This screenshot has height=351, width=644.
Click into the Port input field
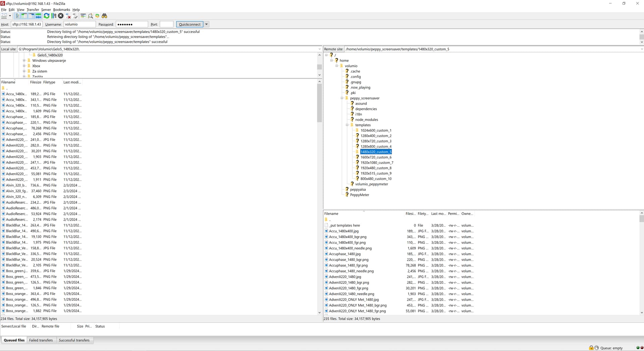click(x=166, y=24)
